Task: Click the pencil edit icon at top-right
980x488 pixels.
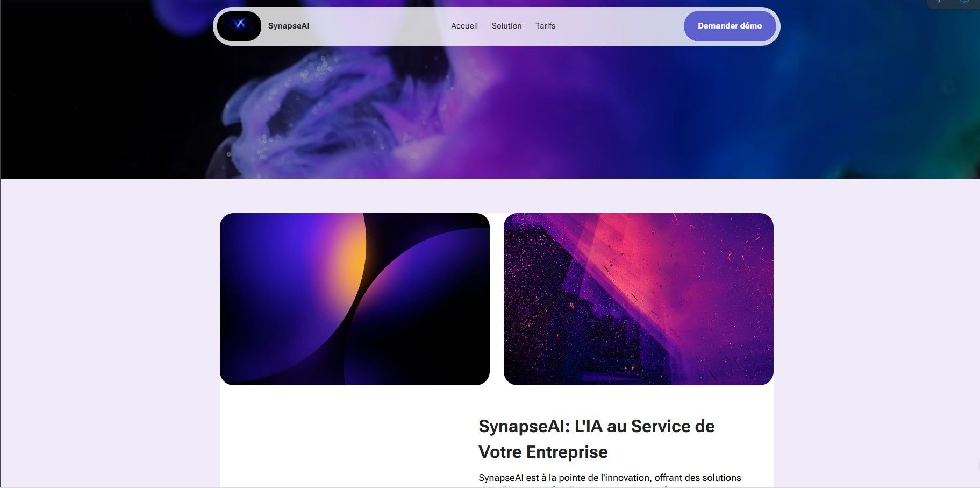Action: point(940,2)
